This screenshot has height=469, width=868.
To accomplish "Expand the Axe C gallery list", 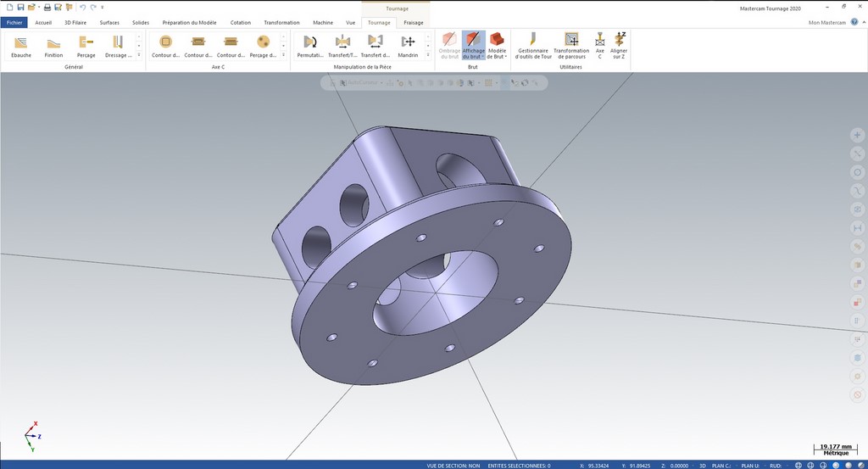I will click(x=283, y=55).
